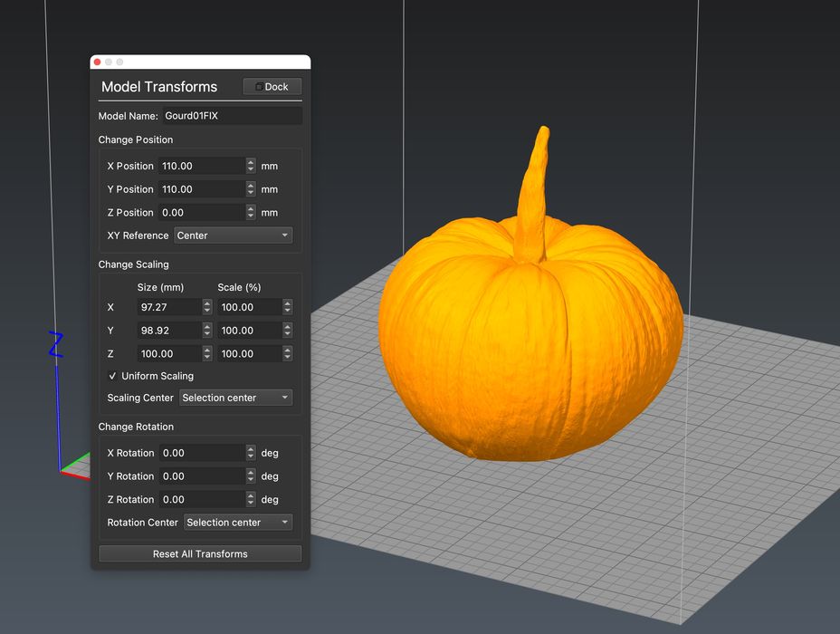Screen dimensions: 840x634
Task: Click the Z Scale percent stepper arrows
Action: tap(287, 354)
